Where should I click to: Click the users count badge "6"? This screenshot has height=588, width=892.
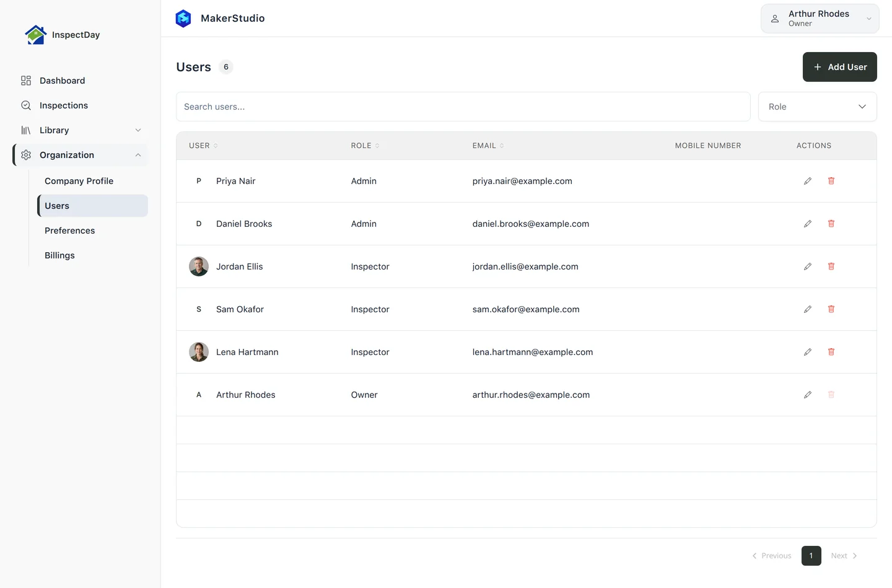coord(226,67)
